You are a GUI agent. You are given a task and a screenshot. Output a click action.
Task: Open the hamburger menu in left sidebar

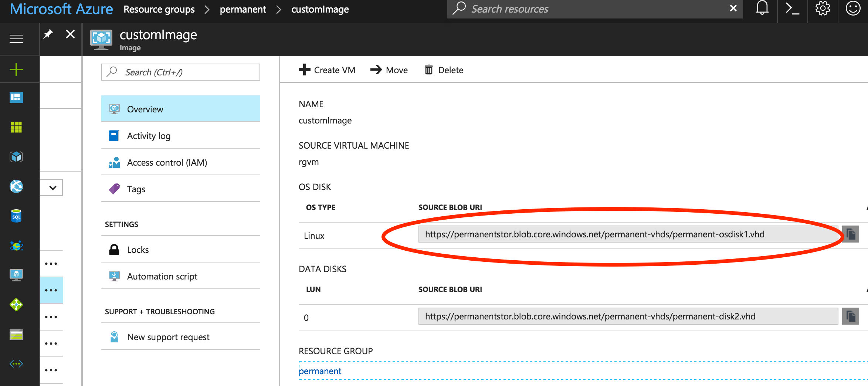pos(16,39)
